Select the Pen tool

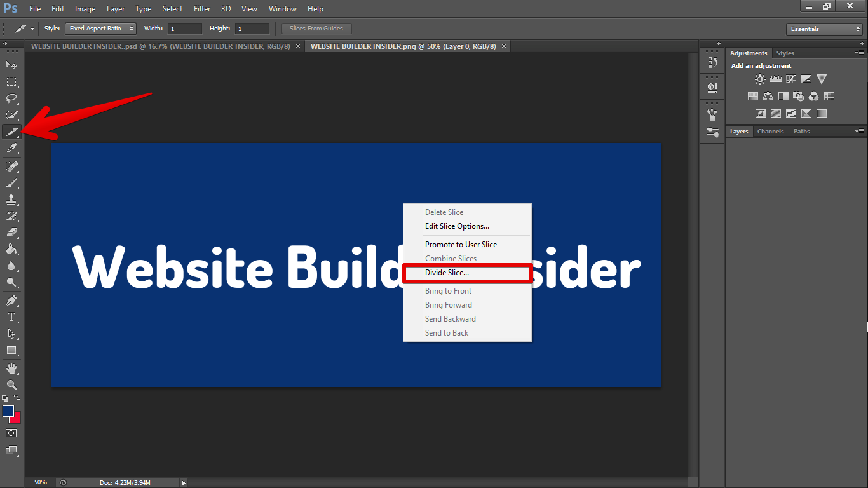(x=11, y=301)
